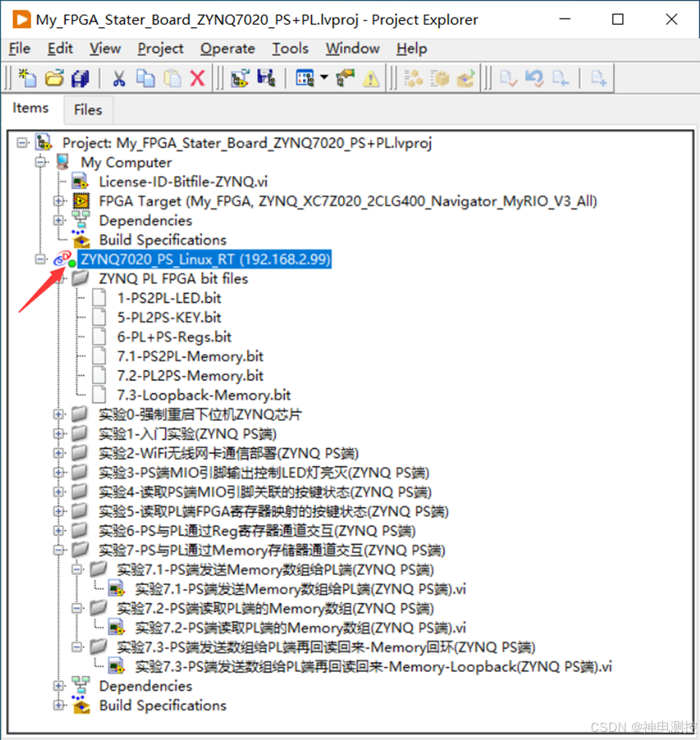Open the Help menu

pos(412,48)
